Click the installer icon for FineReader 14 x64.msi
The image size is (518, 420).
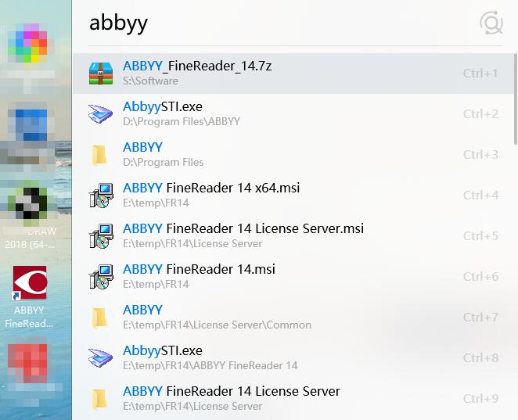click(100, 196)
